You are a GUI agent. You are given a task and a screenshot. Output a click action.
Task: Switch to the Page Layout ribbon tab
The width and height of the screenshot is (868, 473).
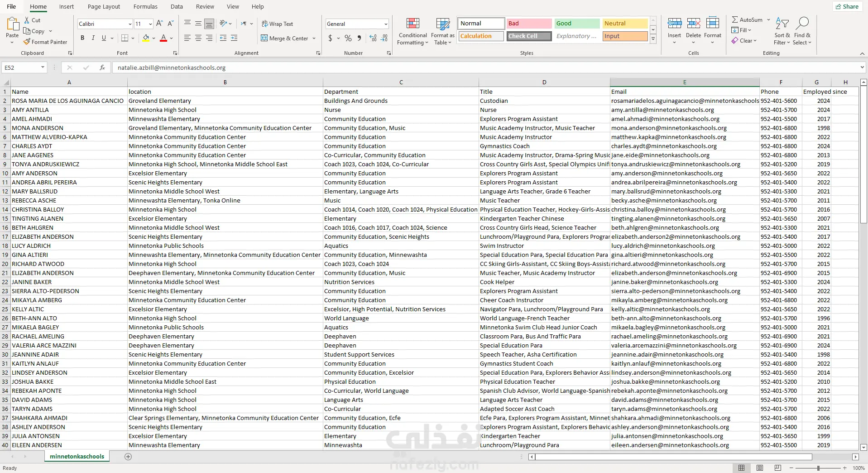click(104, 6)
